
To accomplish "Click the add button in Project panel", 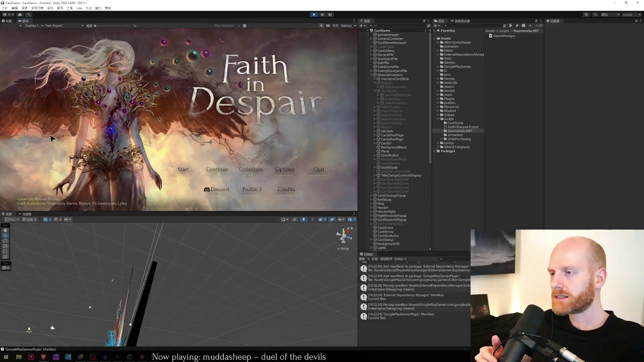I will click(437, 26).
